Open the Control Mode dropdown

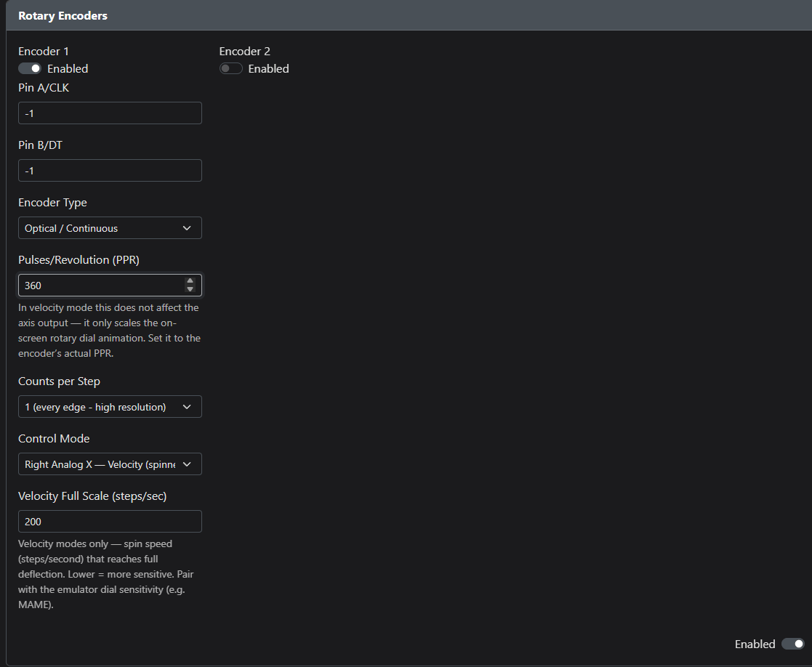click(x=110, y=464)
